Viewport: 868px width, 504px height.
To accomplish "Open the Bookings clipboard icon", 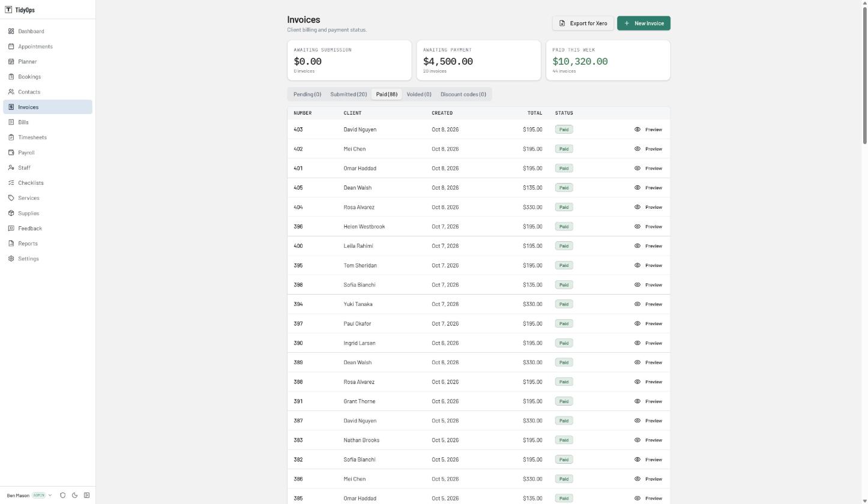I will pos(11,77).
